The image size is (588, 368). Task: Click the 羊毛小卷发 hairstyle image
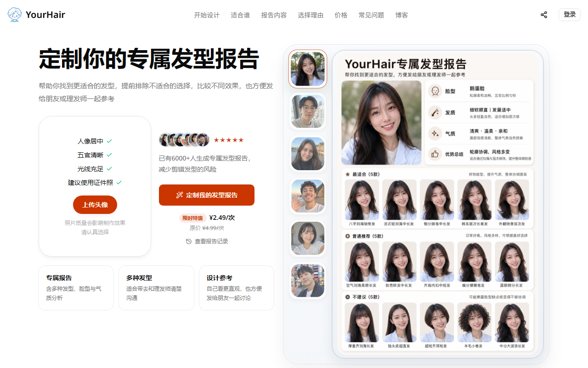pos(475,322)
